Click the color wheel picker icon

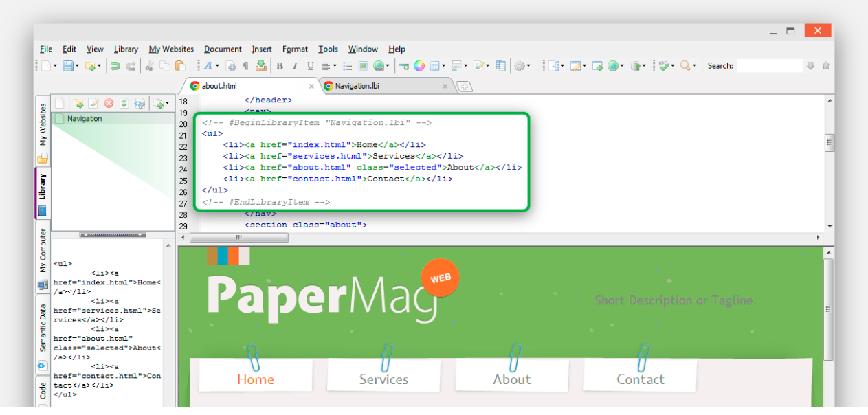click(x=419, y=66)
